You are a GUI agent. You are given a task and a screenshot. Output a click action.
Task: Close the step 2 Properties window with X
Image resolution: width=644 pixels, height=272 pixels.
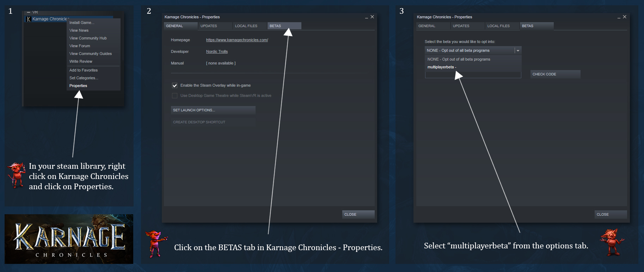pyautogui.click(x=372, y=17)
